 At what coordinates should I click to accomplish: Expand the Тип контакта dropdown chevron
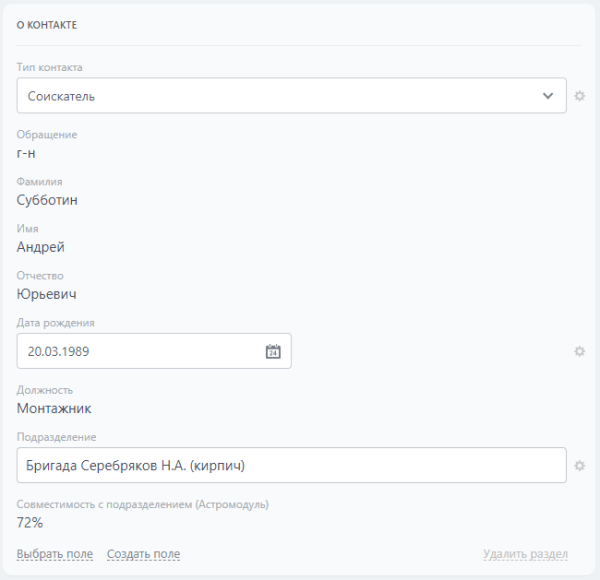548,96
